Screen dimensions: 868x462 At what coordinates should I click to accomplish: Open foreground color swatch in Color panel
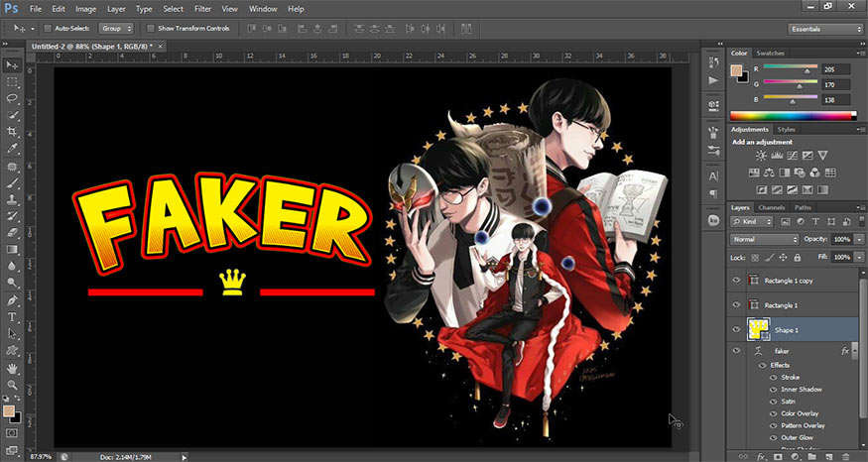click(736, 70)
